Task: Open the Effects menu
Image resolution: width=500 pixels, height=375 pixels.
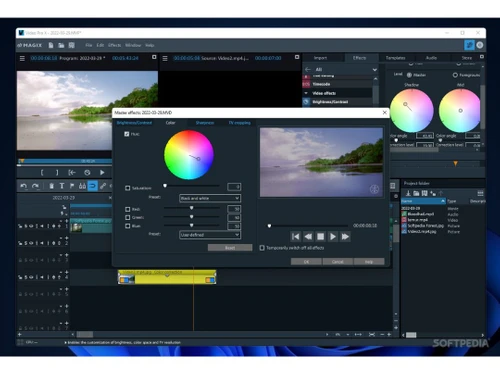Action: point(114,45)
